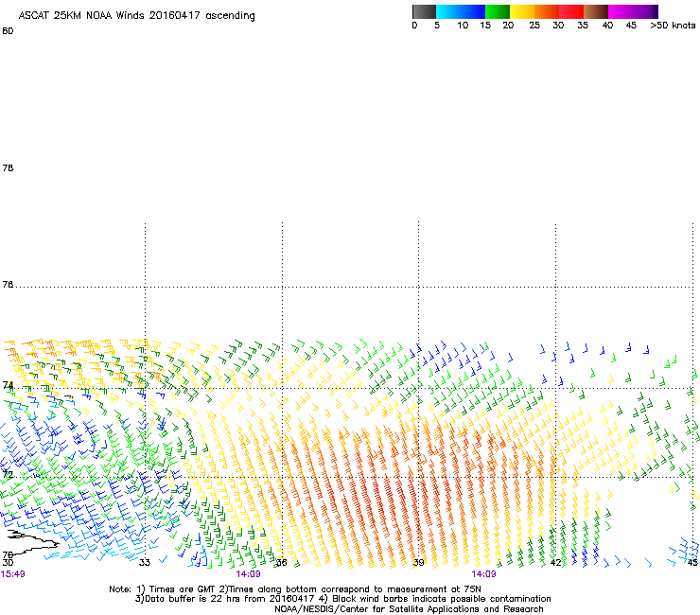Viewport: 700px width, 615px height.
Task: Click the '20' label under the color bar
Action: [508, 26]
